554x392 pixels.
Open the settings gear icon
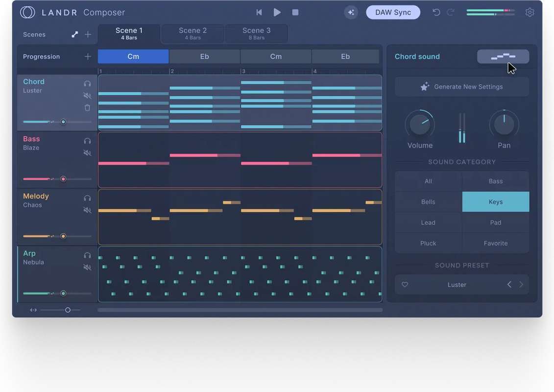530,12
